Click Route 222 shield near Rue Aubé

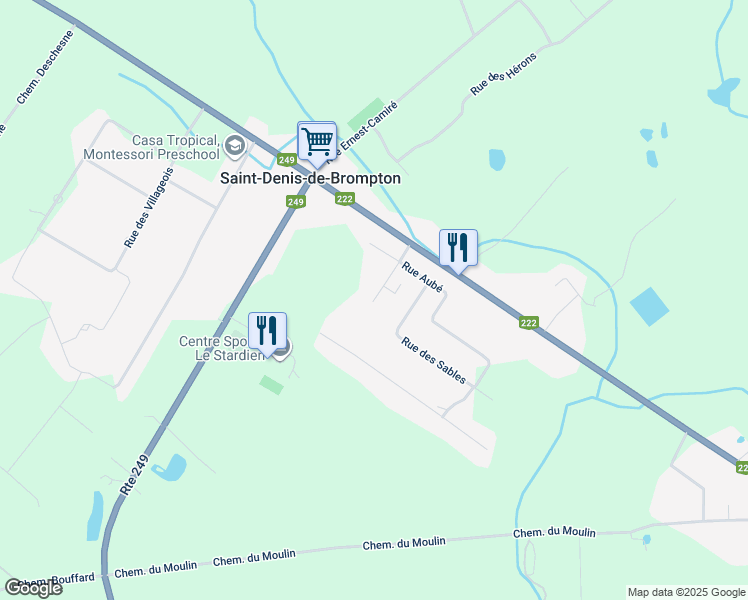pos(529,323)
